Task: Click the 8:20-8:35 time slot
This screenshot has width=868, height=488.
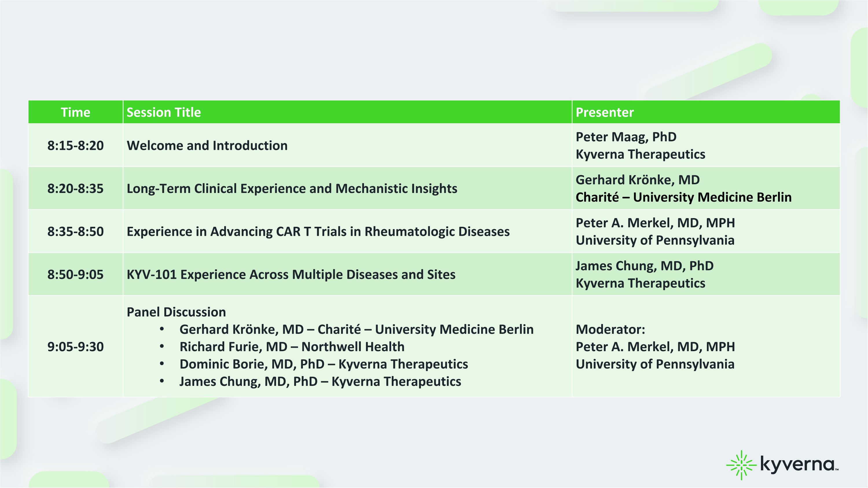Action: 76,188
